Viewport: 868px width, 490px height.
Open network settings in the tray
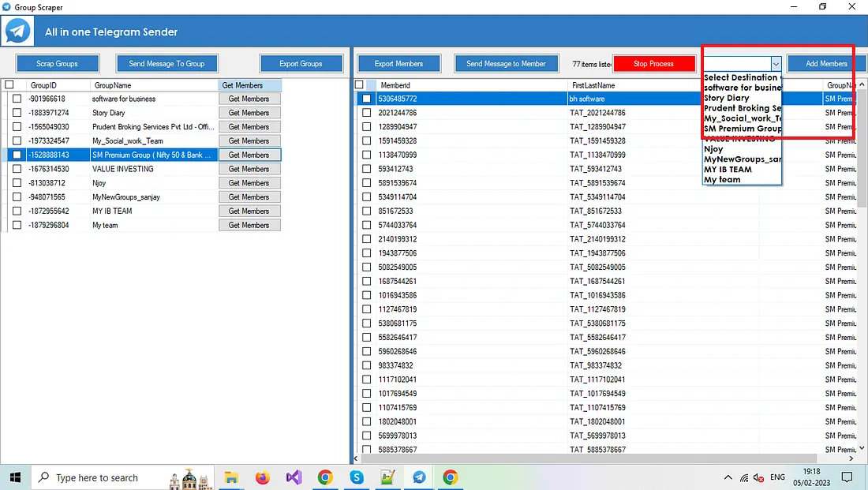[x=744, y=477]
